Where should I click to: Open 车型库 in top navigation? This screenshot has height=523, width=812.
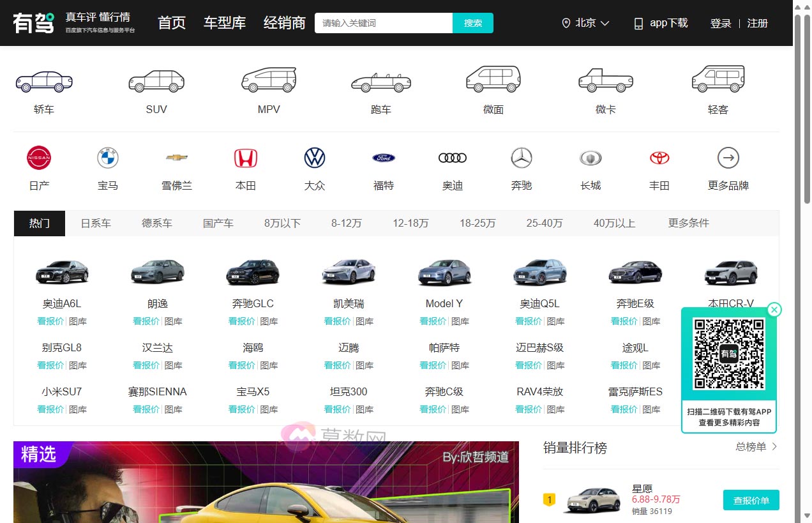[225, 23]
